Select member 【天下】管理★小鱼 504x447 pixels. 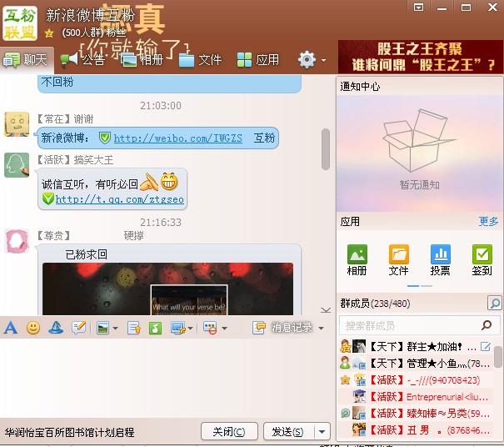pyautogui.click(x=416, y=364)
